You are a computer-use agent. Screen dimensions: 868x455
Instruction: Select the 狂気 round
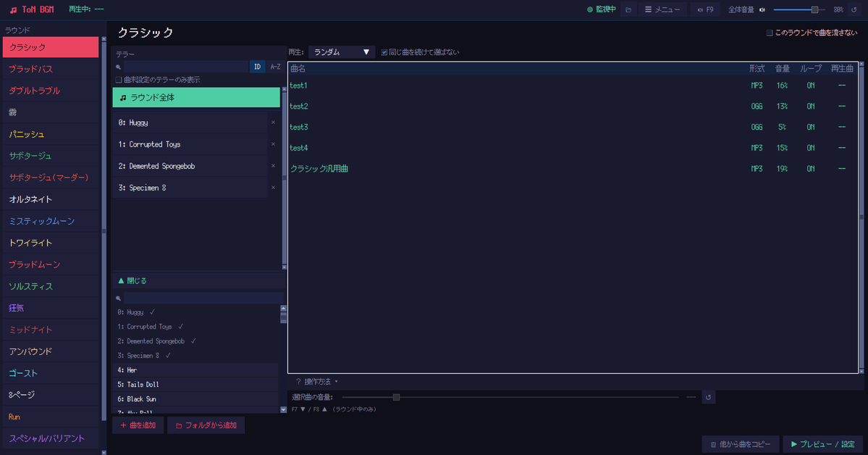[x=51, y=308]
